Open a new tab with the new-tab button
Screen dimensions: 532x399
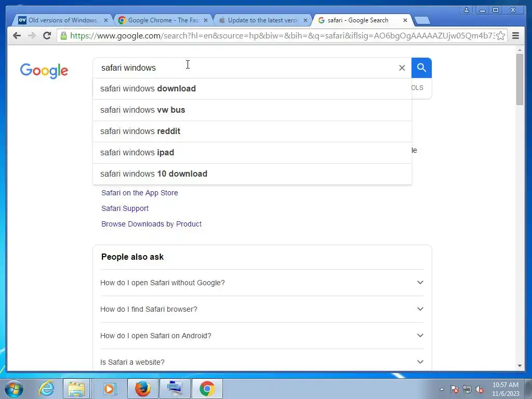422,21
